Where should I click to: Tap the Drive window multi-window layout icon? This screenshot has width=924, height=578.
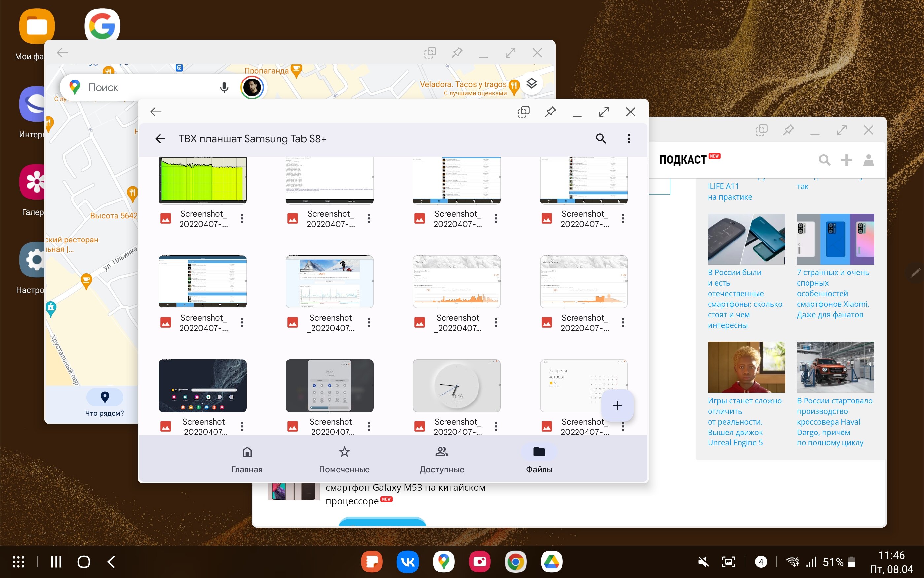523,112
